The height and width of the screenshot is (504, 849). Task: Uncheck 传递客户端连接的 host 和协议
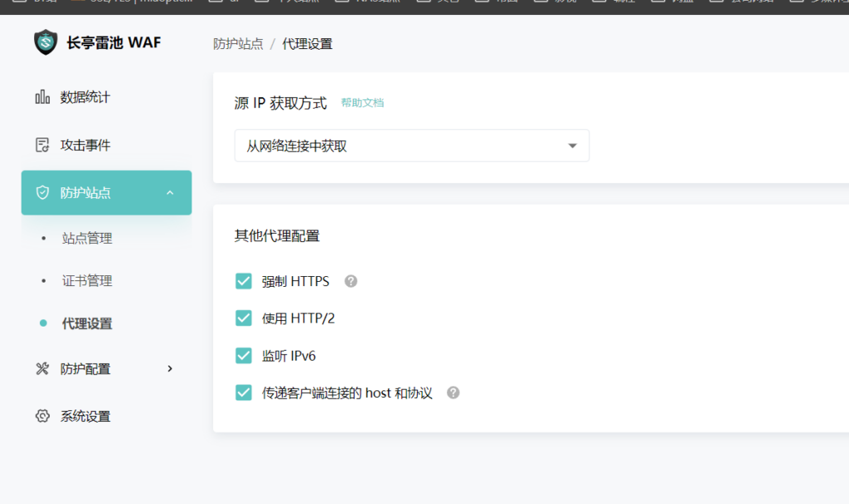pos(243,392)
